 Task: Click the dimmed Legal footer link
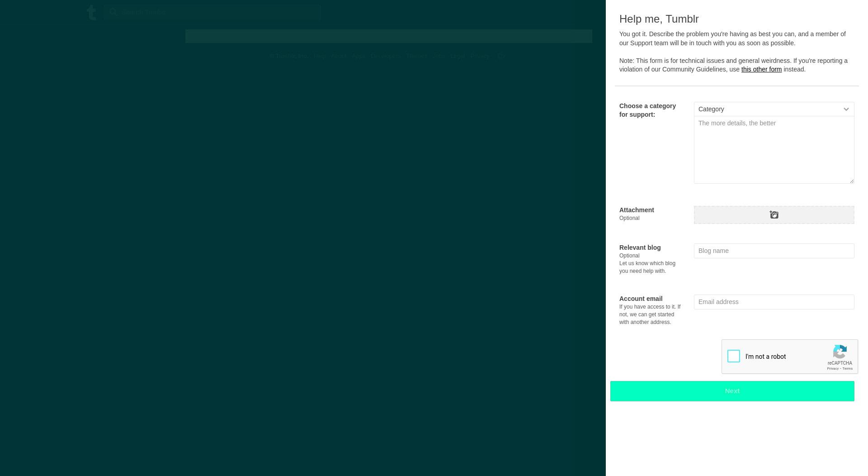coord(458,56)
